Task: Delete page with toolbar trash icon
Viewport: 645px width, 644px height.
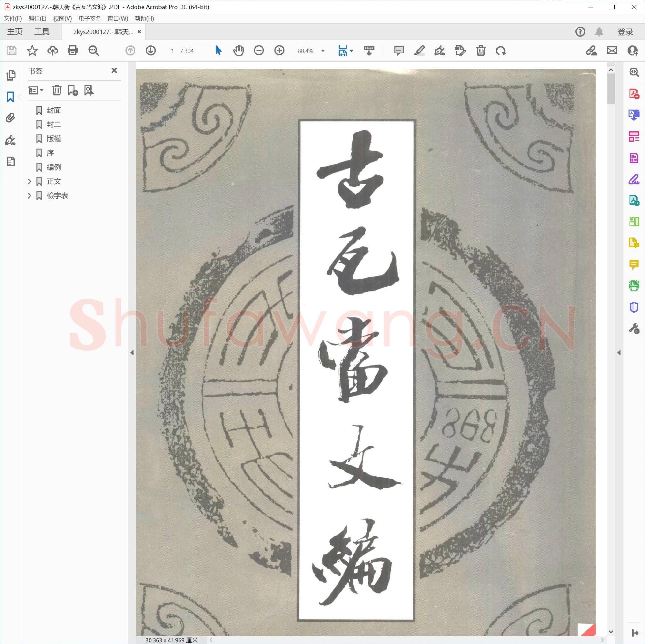Action: click(x=481, y=51)
